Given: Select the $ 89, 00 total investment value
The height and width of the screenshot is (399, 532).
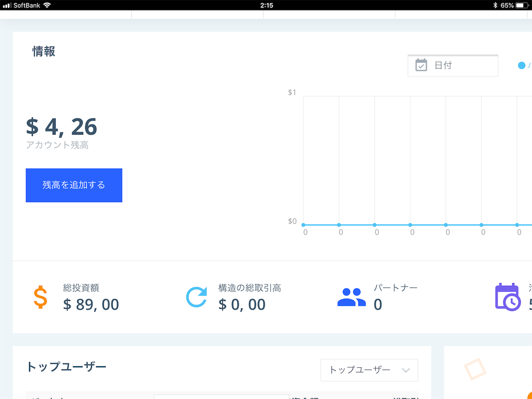Looking at the screenshot, I should 91,304.
